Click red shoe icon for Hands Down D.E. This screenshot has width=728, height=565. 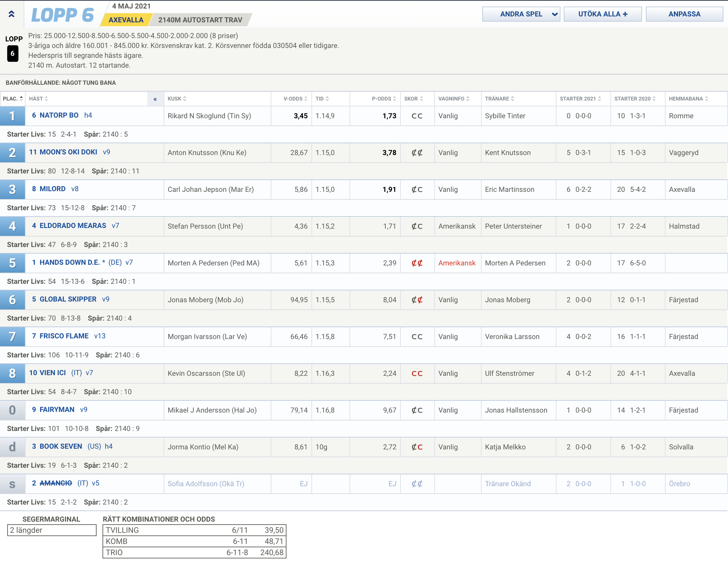[417, 263]
